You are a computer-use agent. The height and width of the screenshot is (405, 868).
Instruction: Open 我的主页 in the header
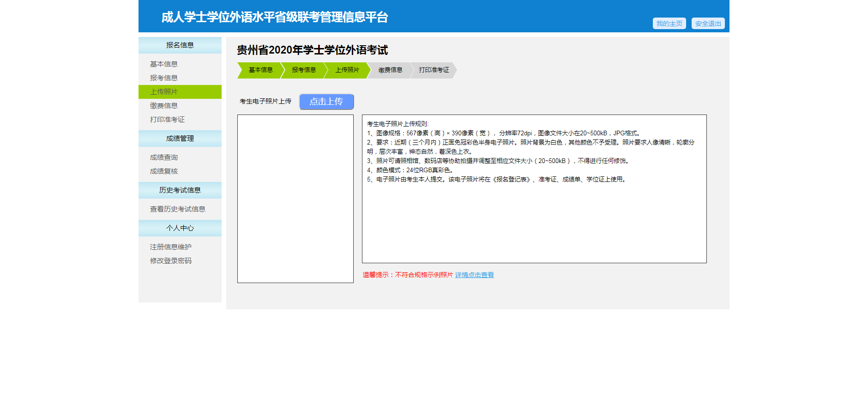(669, 24)
